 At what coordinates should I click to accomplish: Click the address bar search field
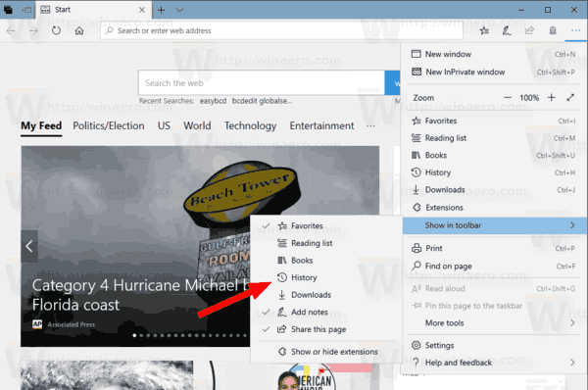click(x=281, y=30)
